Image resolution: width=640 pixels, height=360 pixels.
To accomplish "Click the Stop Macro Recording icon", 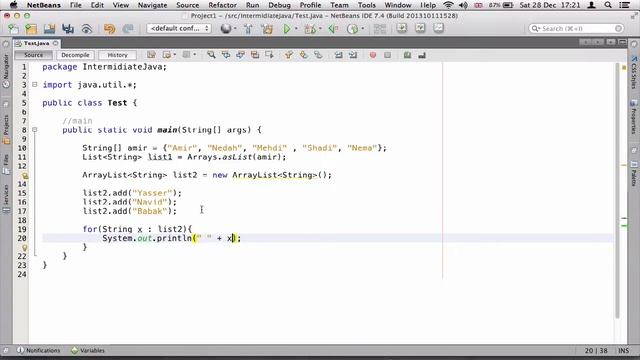I will 387,55.
